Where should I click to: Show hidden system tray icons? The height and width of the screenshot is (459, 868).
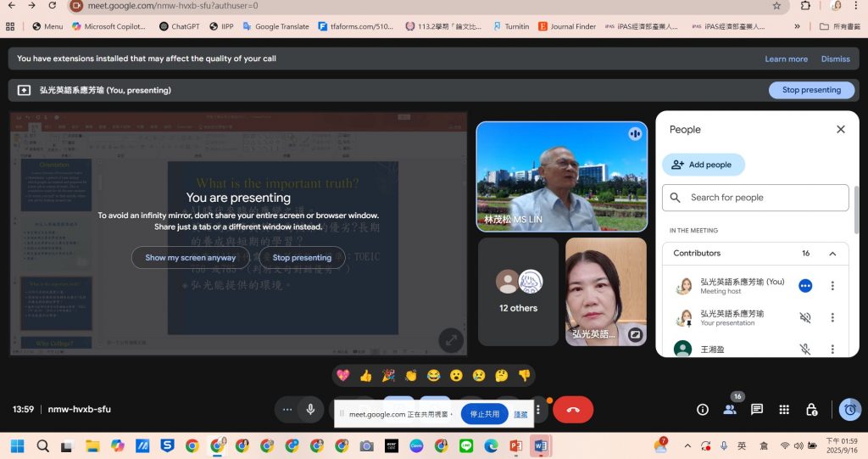click(687, 445)
